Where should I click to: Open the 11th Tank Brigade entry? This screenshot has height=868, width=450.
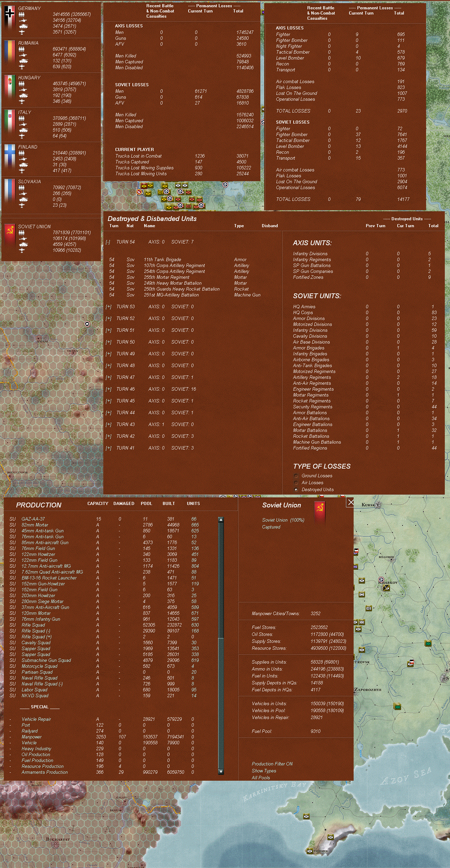pos(163,260)
